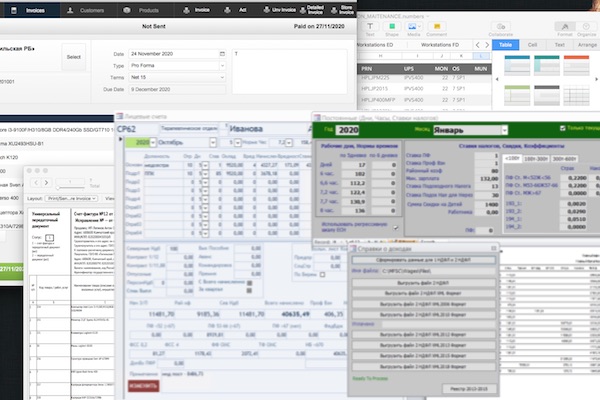Choose the orange header table style
600x400 pixels.
click(x=576, y=65)
